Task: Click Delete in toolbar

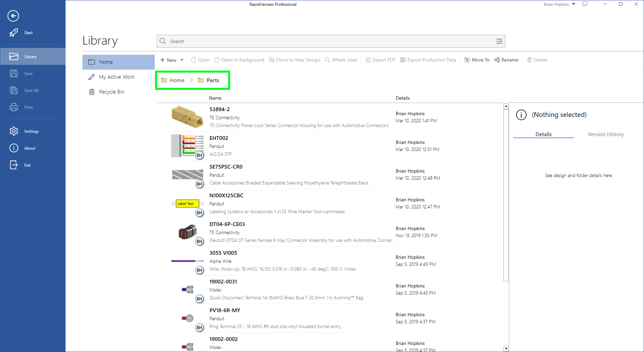Action: coord(537,60)
